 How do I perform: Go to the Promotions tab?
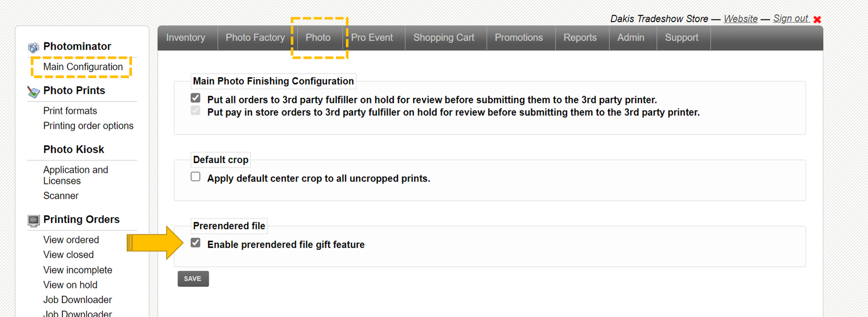519,38
